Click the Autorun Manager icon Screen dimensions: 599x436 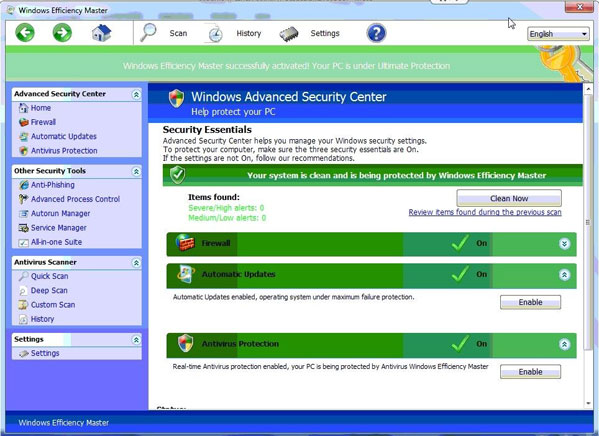(24, 214)
